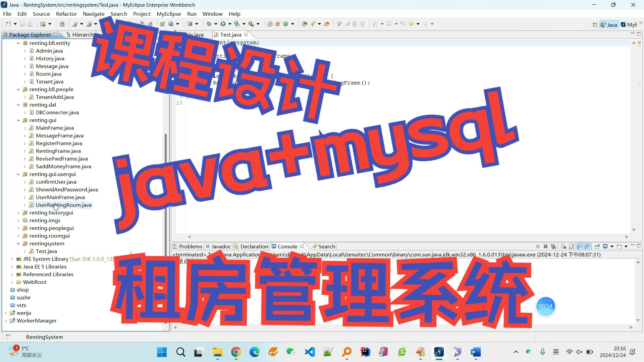This screenshot has width=644, height=362.
Task: Open the Navigate menu
Action: (94, 14)
